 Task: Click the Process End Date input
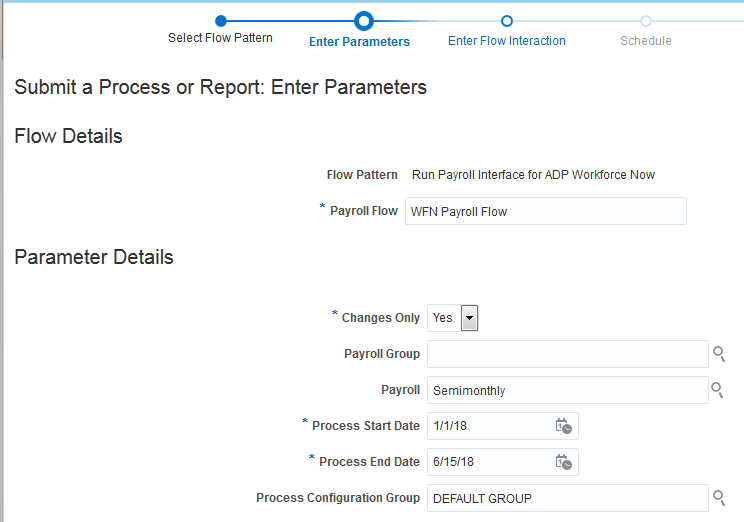pyautogui.click(x=490, y=462)
